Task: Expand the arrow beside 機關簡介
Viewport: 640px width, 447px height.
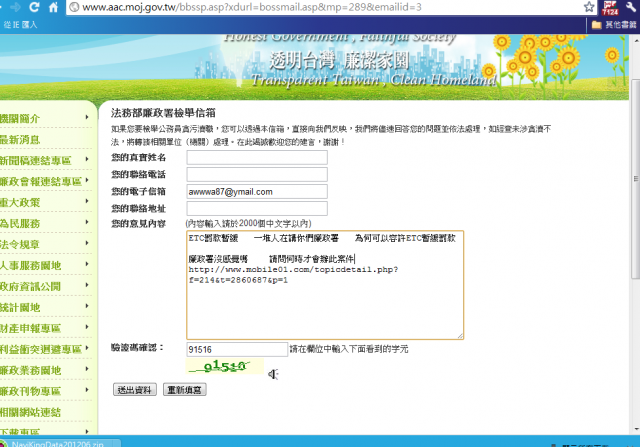Action: coord(87,117)
